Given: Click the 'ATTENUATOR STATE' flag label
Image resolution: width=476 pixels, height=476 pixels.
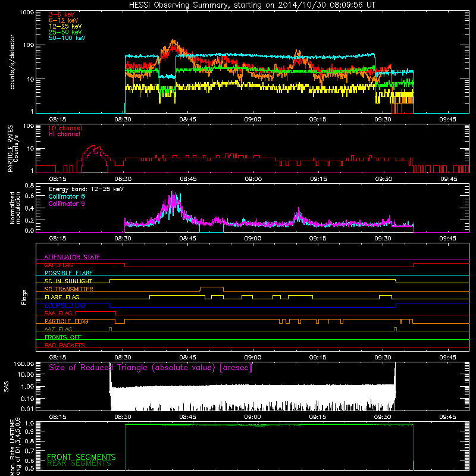Looking at the screenshot, I should coord(72,257).
